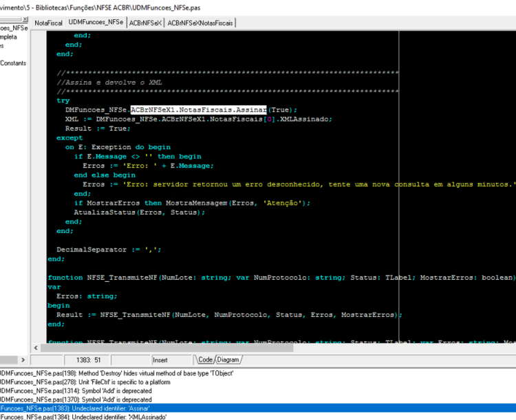Select error Undeclared identifier 'XMLAssinado'
The image size is (516, 420).
(83, 417)
